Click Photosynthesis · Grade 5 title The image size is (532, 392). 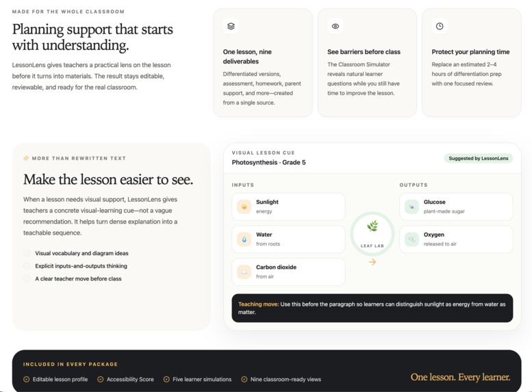coord(268,162)
